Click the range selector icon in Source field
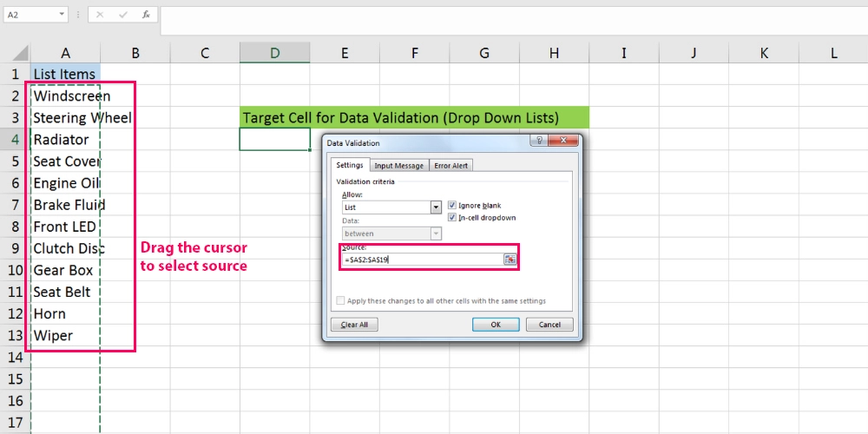 (x=510, y=259)
